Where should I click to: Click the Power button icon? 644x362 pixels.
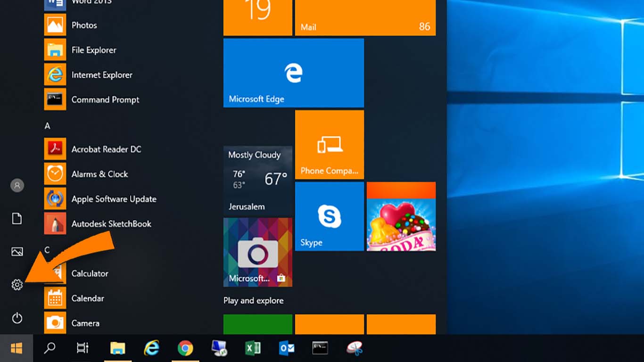[x=17, y=318]
